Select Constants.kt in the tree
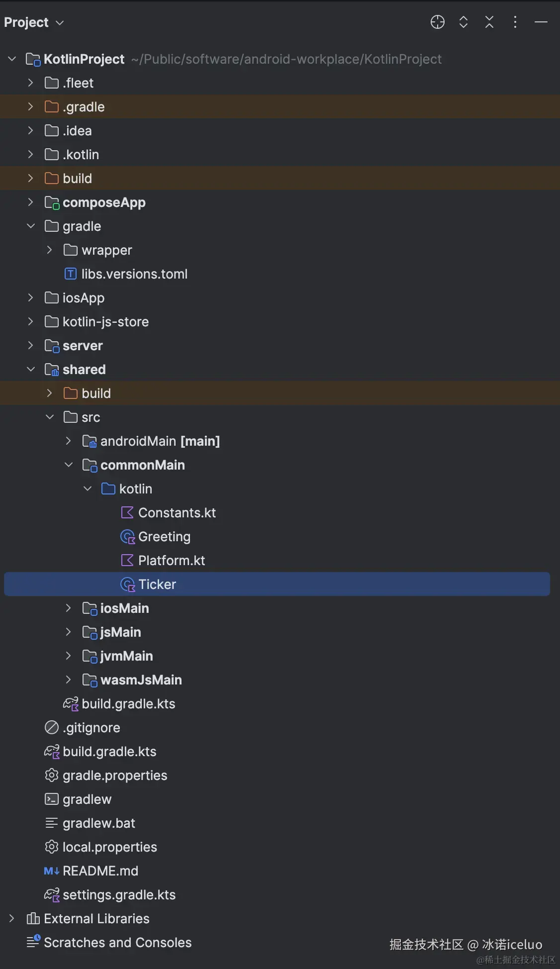Image resolution: width=560 pixels, height=969 pixels. 177,513
